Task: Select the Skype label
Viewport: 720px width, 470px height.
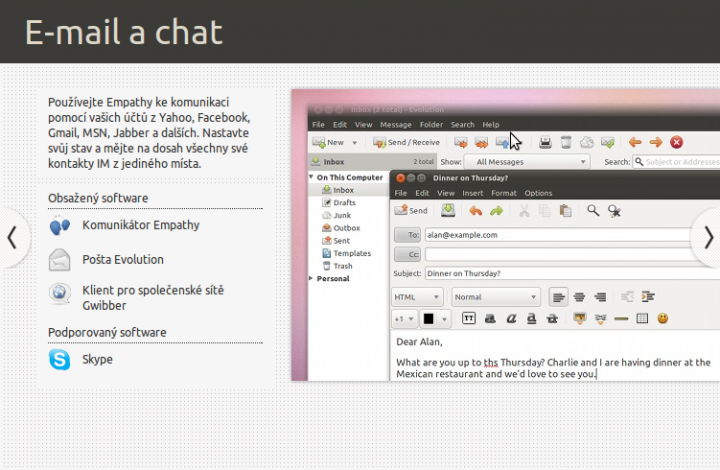Action: pyautogui.click(x=97, y=359)
